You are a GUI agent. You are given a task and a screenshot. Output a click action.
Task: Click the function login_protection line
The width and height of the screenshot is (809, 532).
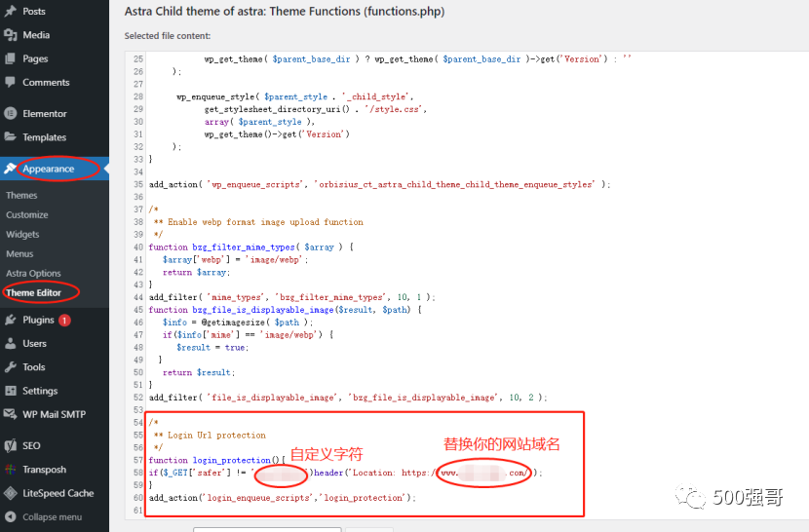pos(216,460)
